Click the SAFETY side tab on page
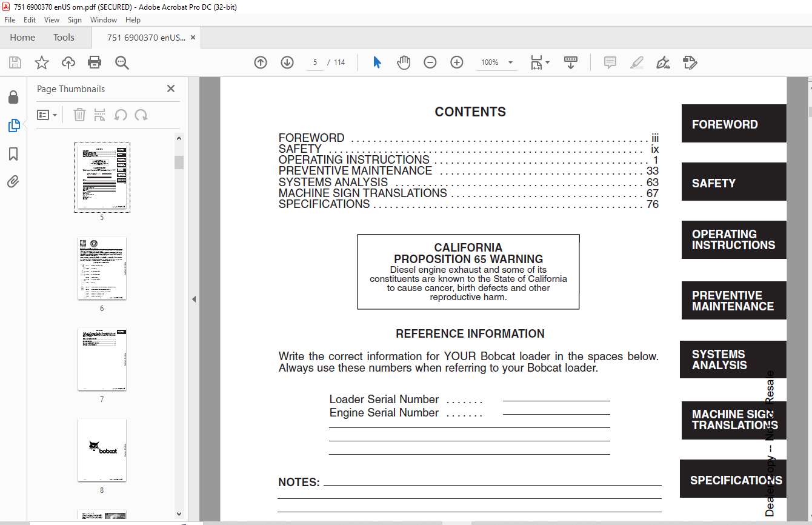Screen dimensions: 812x525 [734, 182]
